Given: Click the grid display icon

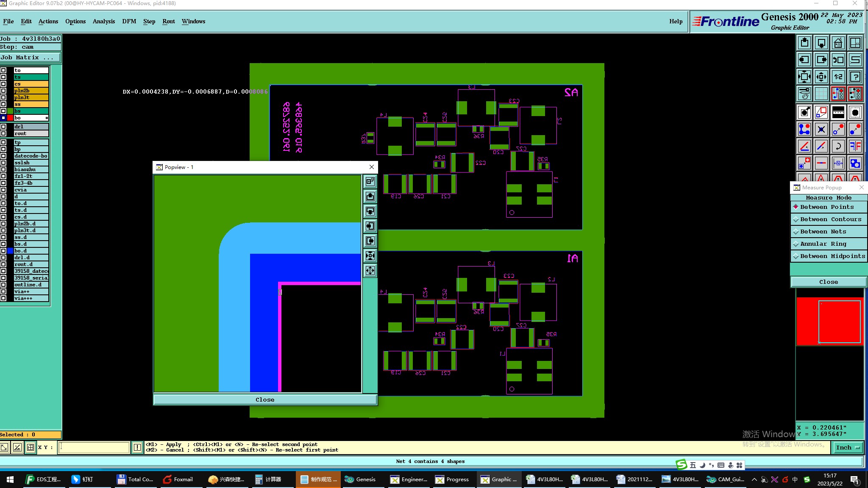Looking at the screenshot, I should pos(821,94).
